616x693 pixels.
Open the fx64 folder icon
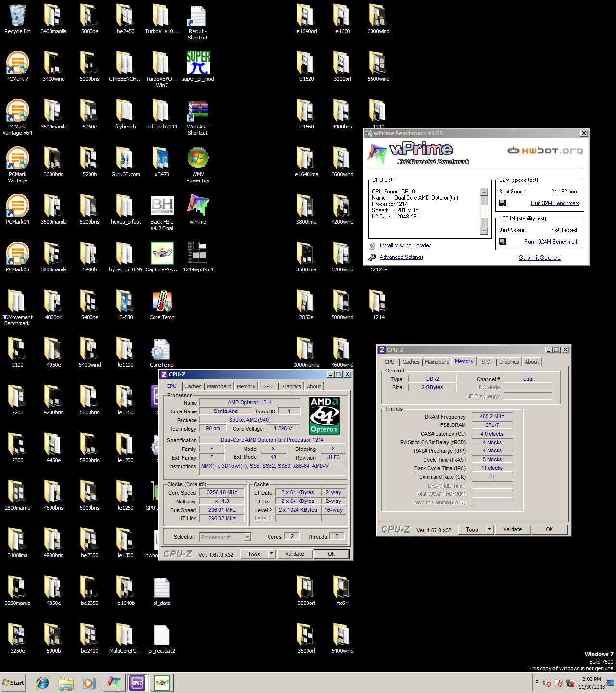[342, 591]
